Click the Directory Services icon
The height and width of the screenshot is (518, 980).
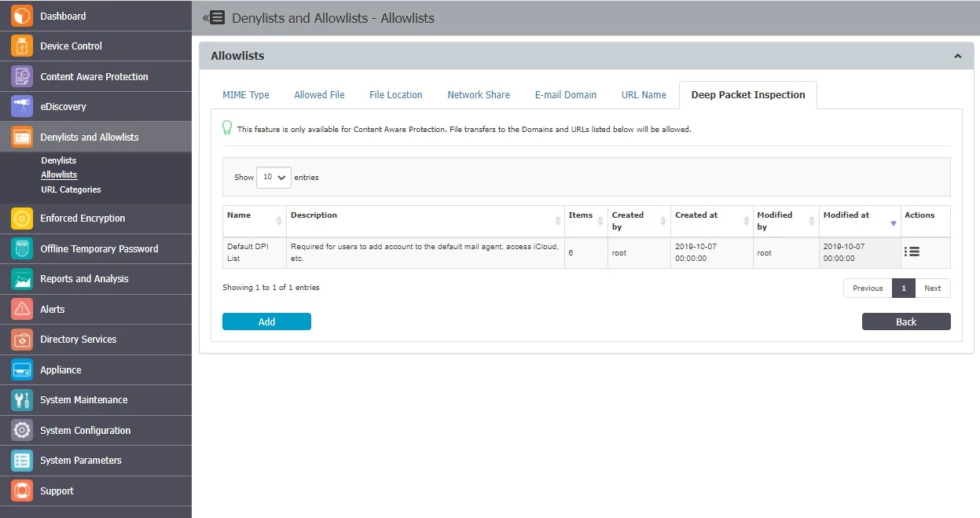(x=22, y=339)
